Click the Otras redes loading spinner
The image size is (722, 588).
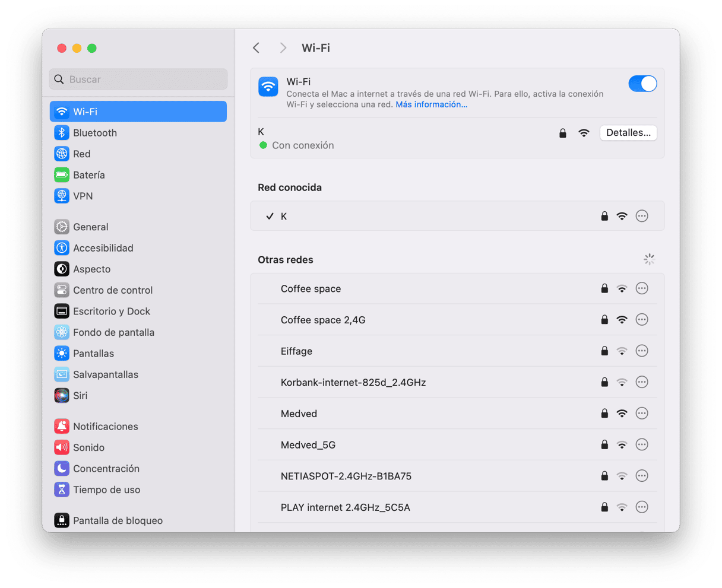click(x=649, y=259)
